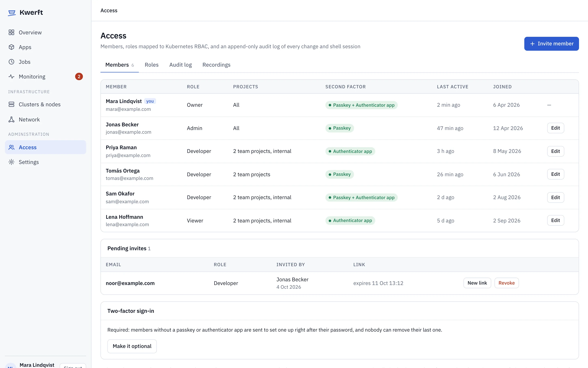
Task: Click the Apps cube icon
Action: pyautogui.click(x=11, y=47)
